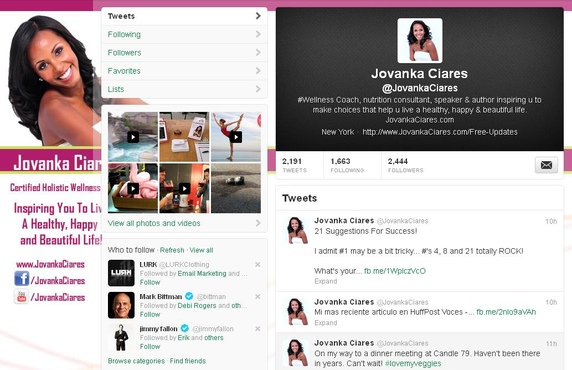Viewport: 572px width, 370px height.
Task: Play the yoga pose video thumbnail
Action: click(x=236, y=137)
